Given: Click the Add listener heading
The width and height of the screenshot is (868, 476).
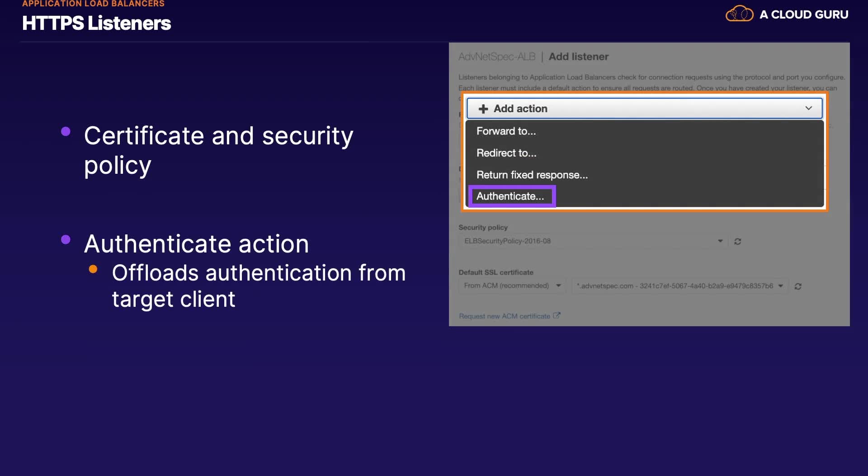Looking at the screenshot, I should (x=579, y=57).
